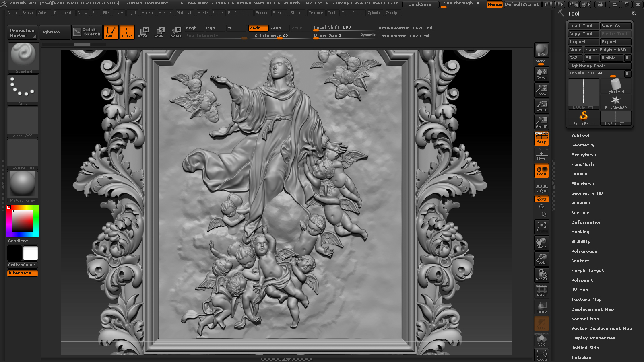
Task: Select the Scale mode icon in top toolbar
Action: (158, 32)
